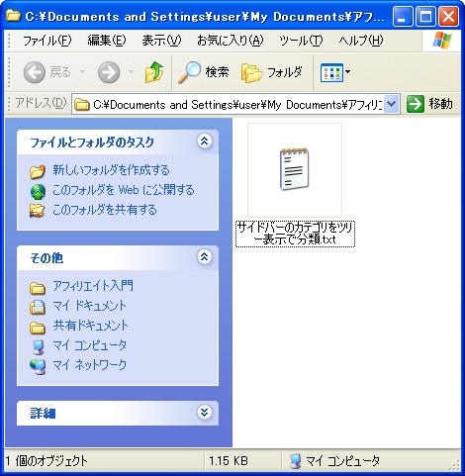Toggle the フォルダ folders pane button
Image resolution: width=465 pixels, height=476 pixels.
click(271, 72)
